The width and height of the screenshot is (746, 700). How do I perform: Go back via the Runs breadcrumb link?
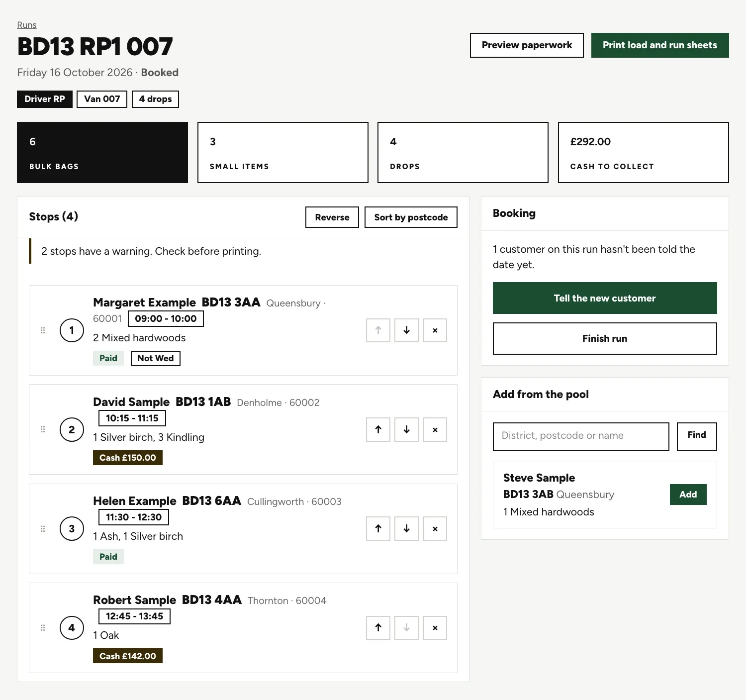[x=27, y=25]
